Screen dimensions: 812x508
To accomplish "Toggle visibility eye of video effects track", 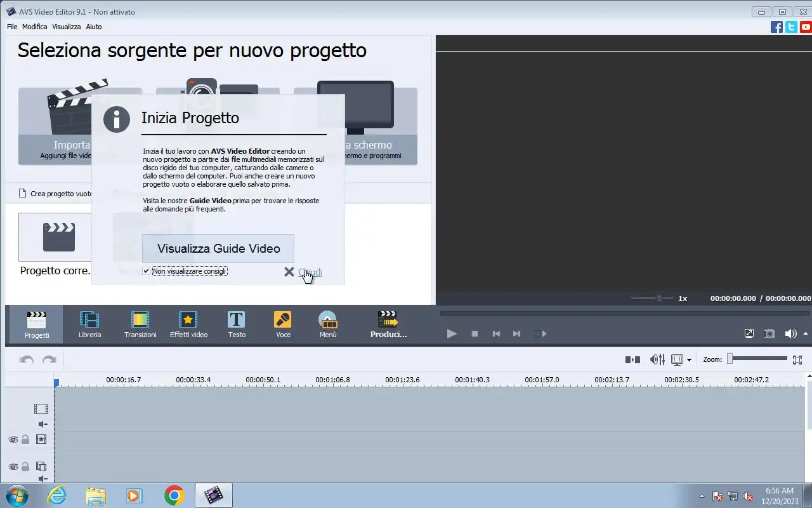I will coord(13,439).
